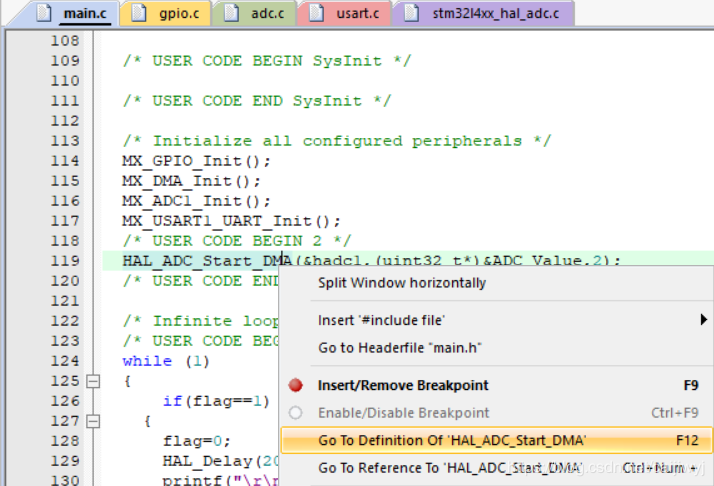This screenshot has width=714, height=486.
Task: Click the MX_USART1_UART_Init() code line
Action: (x=231, y=221)
